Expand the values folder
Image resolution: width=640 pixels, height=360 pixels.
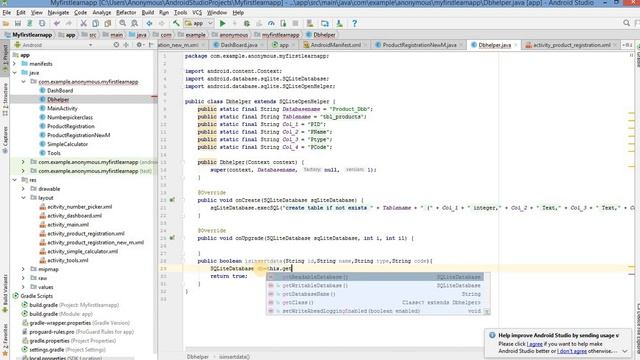[23, 287]
